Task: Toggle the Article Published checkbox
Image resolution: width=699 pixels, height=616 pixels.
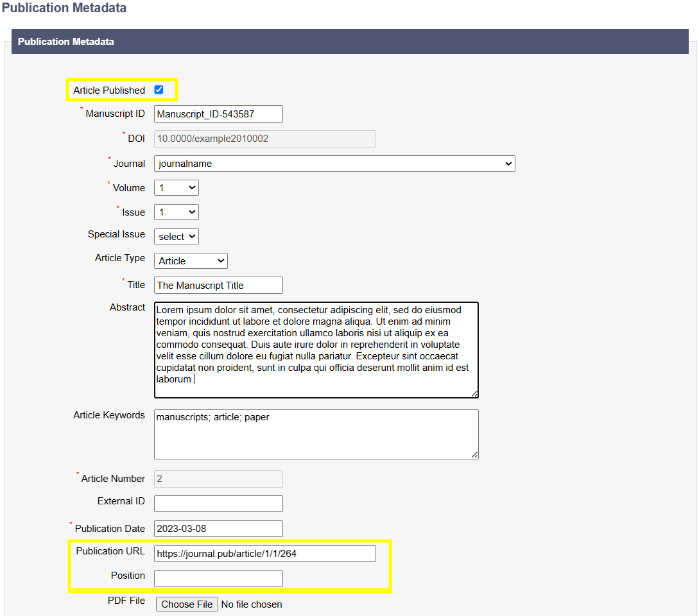Action: (x=159, y=90)
